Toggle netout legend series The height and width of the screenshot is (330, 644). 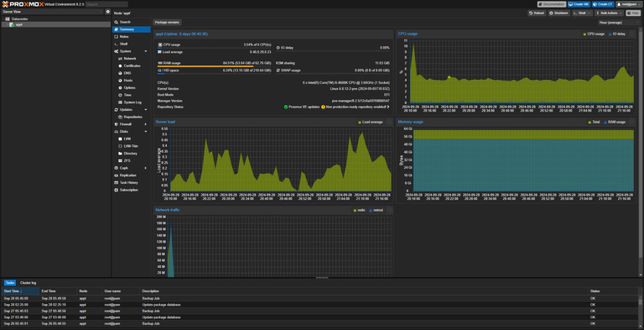tap(377, 210)
